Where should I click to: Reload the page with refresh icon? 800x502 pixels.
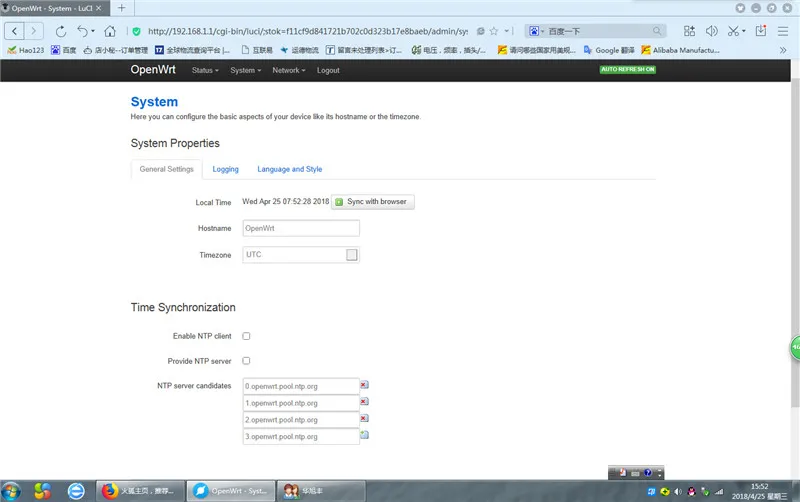pos(61,31)
